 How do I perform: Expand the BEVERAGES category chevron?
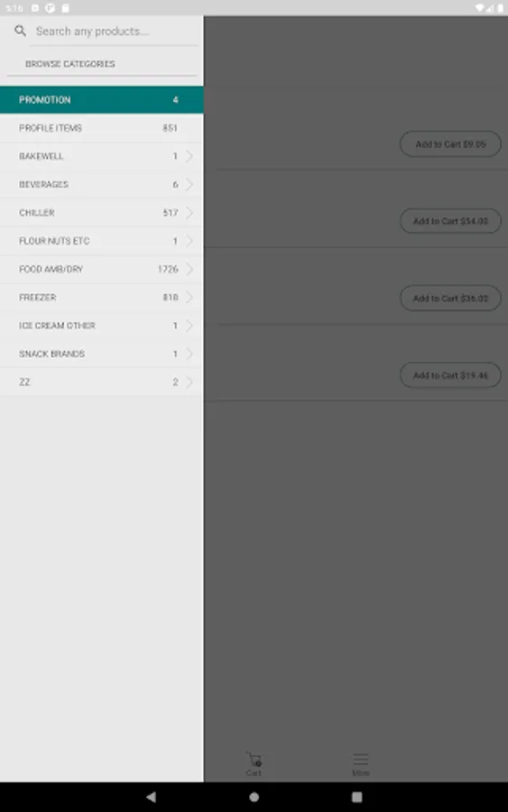click(x=189, y=184)
